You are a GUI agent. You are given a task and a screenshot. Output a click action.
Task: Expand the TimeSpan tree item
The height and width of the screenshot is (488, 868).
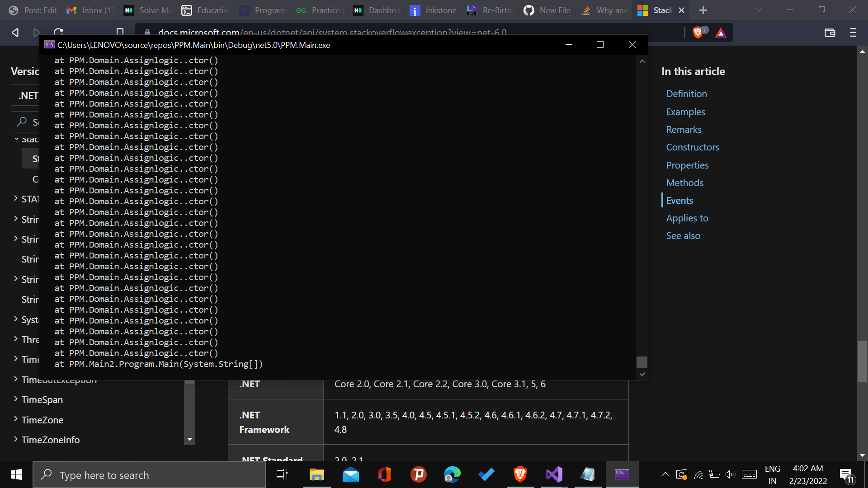click(x=16, y=399)
